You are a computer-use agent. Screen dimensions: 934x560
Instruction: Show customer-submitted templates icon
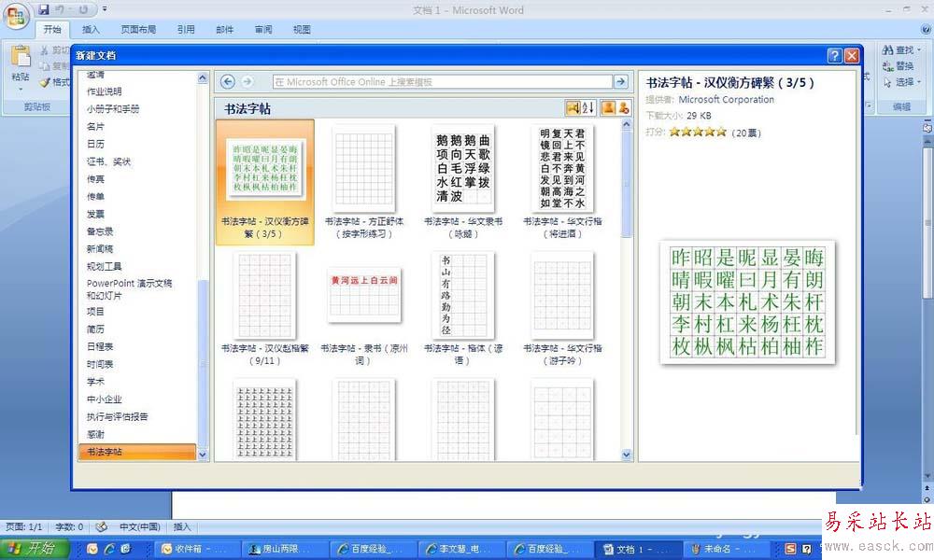click(x=608, y=107)
